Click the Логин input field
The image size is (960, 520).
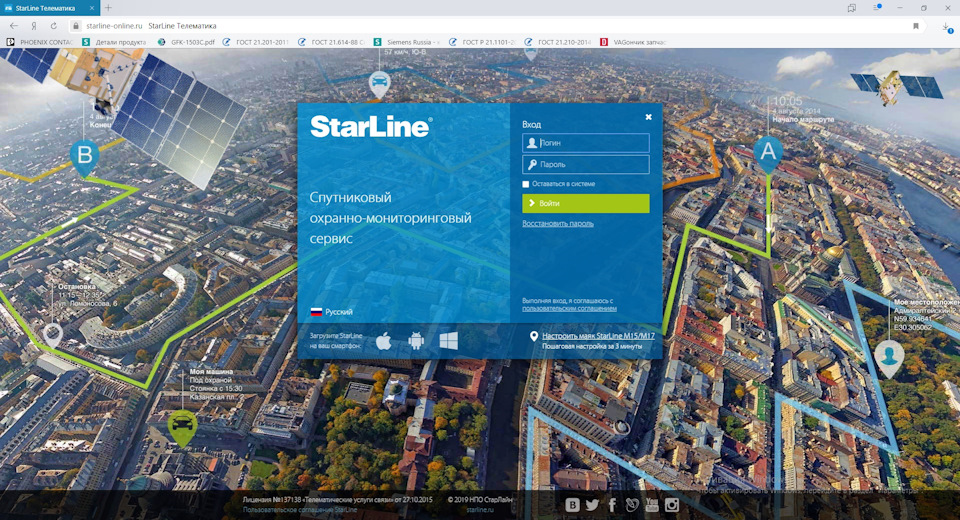pos(585,143)
